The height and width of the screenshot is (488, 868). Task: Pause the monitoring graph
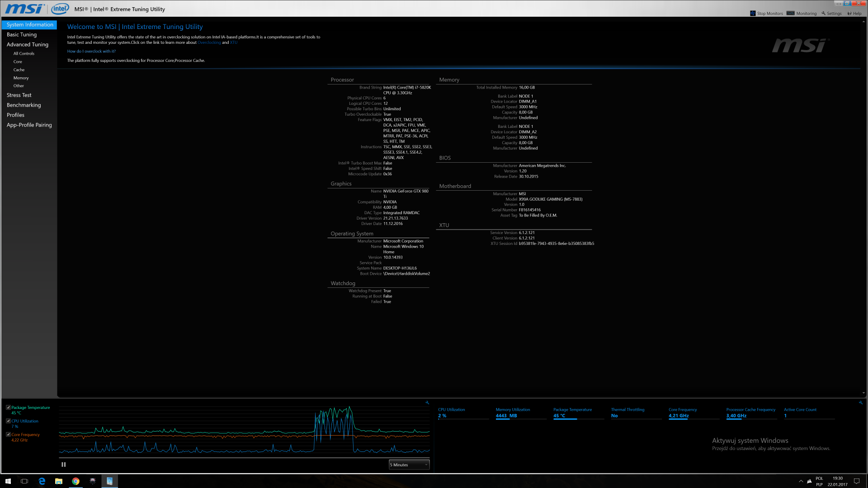click(64, 465)
